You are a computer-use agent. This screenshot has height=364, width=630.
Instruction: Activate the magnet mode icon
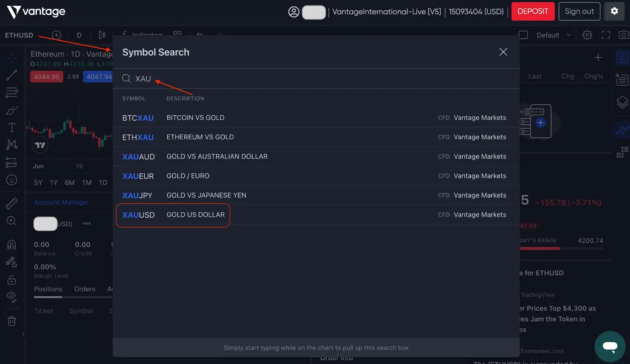[11, 245]
